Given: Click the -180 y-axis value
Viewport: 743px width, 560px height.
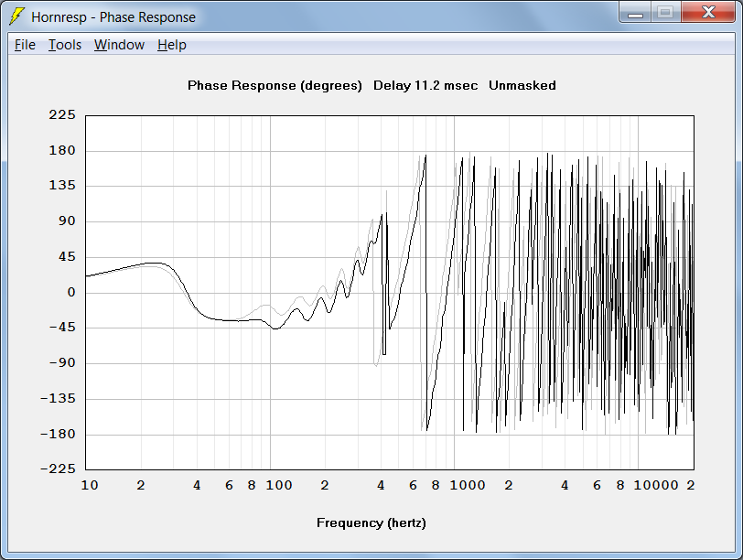Looking at the screenshot, I should point(58,434).
